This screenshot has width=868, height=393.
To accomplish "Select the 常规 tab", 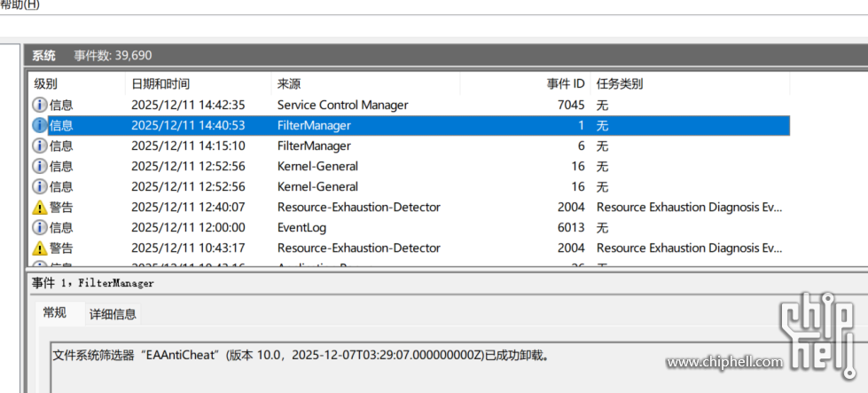I will click(x=55, y=313).
